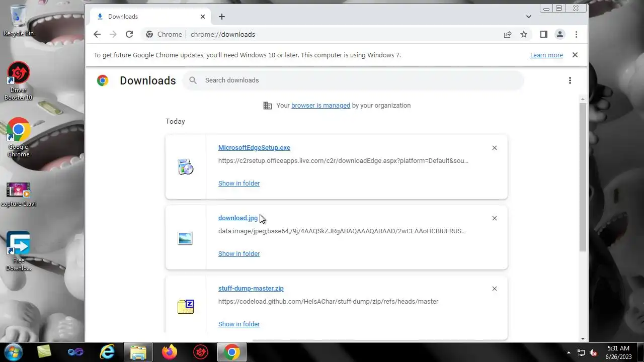Open a new tab with the plus button
644x362 pixels.
(x=222, y=17)
